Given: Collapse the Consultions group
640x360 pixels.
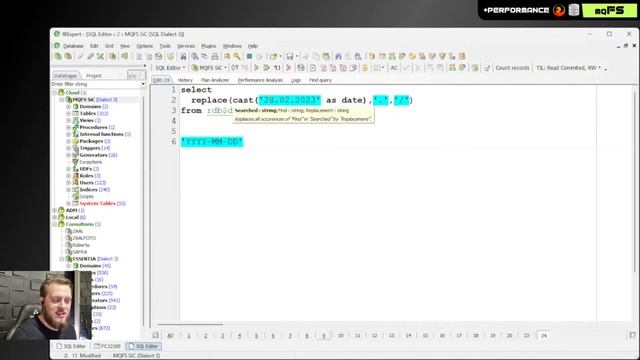Looking at the screenshot, I should pos(55,224).
